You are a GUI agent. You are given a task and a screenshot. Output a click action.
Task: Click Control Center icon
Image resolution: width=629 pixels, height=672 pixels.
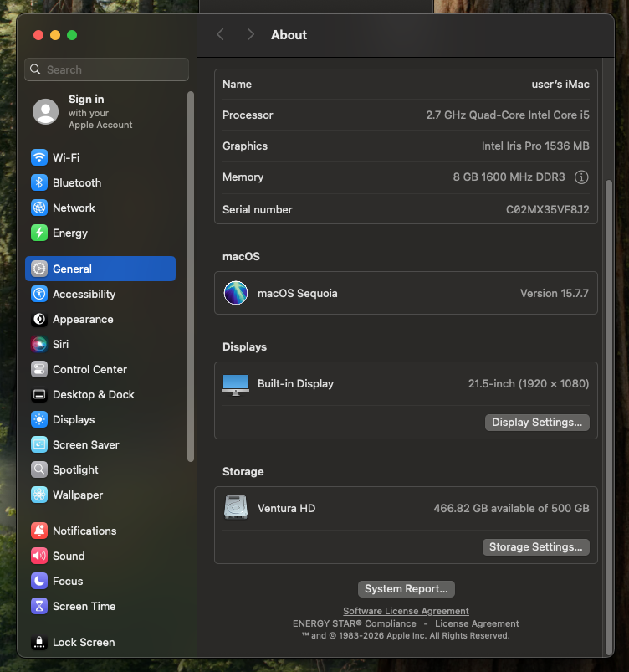pos(39,369)
